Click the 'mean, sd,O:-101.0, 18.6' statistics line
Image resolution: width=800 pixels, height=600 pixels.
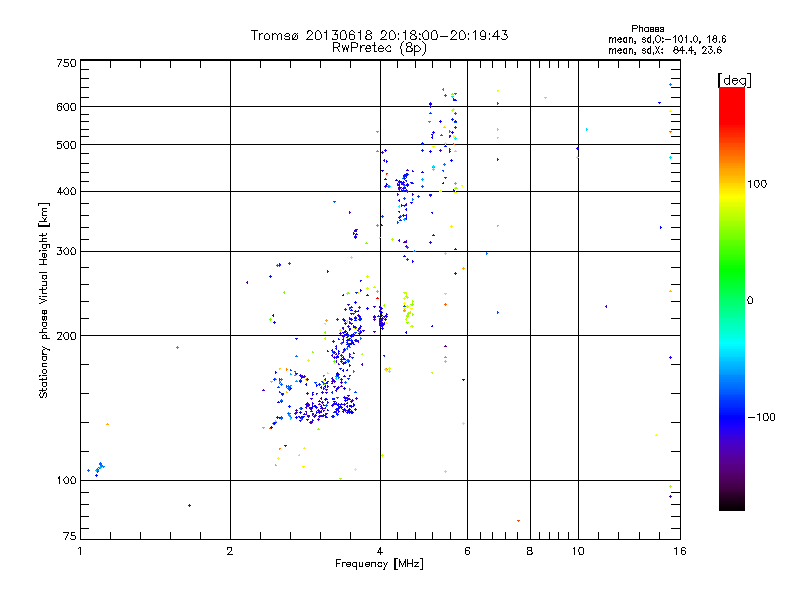tap(667, 39)
